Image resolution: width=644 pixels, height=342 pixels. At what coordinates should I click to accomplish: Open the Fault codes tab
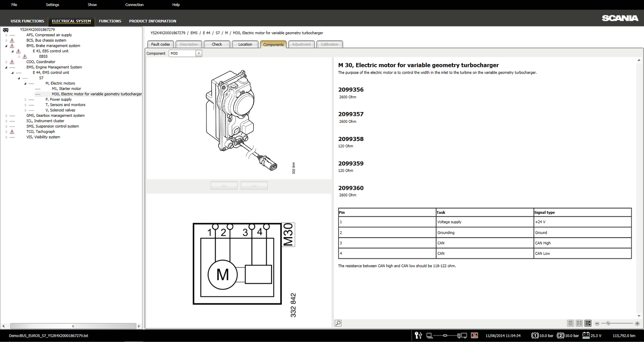coord(161,44)
